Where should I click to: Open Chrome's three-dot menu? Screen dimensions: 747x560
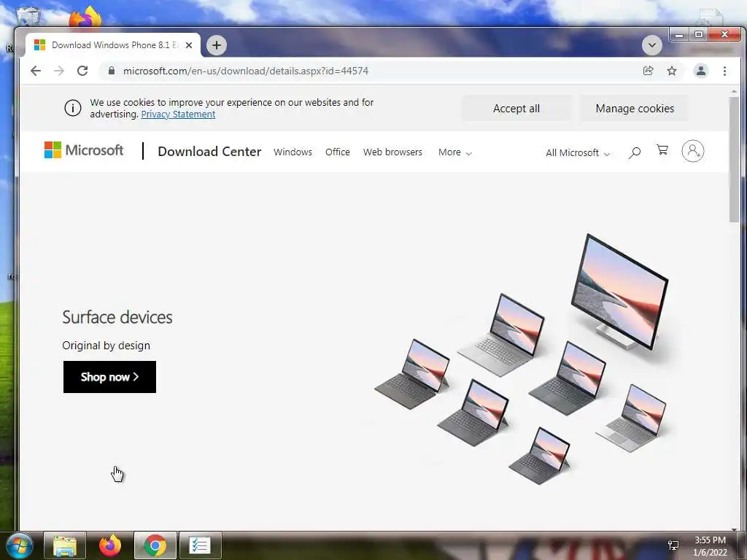pos(724,71)
